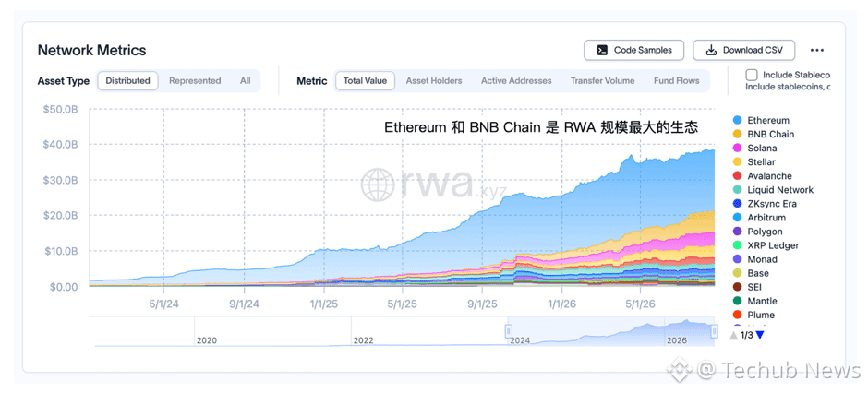
Task: Toggle the Liquid Network legend color dot
Action: (x=737, y=190)
